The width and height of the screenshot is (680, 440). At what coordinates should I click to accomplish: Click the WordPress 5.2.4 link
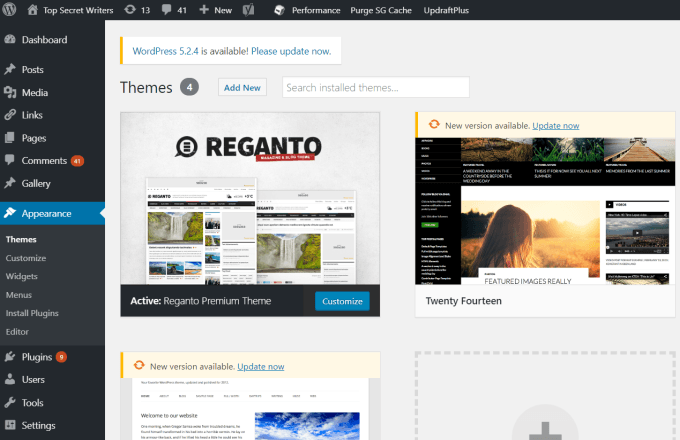click(165, 51)
